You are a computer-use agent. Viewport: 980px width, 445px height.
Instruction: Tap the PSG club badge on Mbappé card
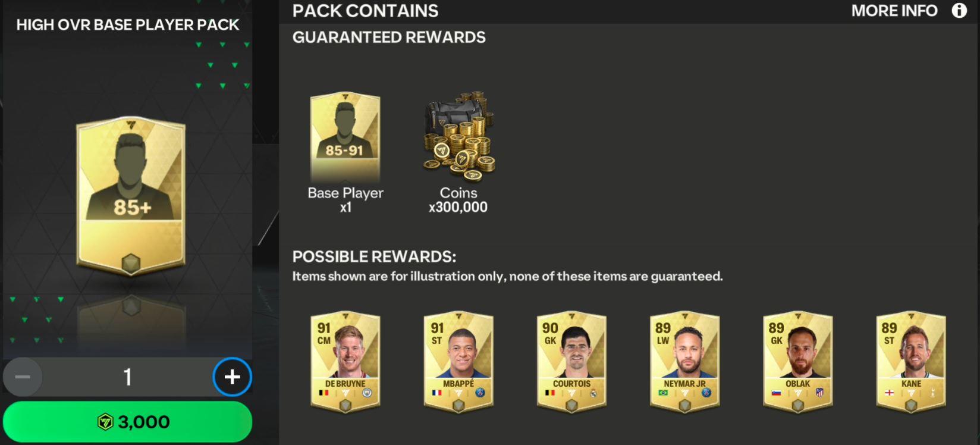point(480,393)
